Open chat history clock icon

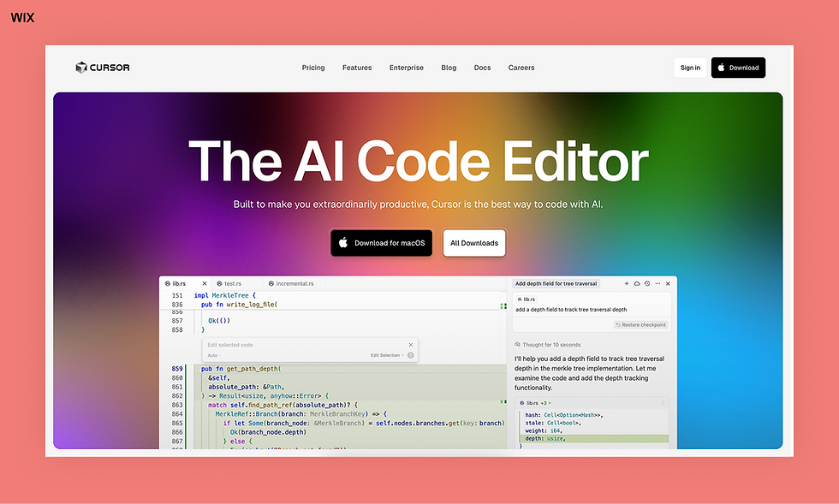647,283
